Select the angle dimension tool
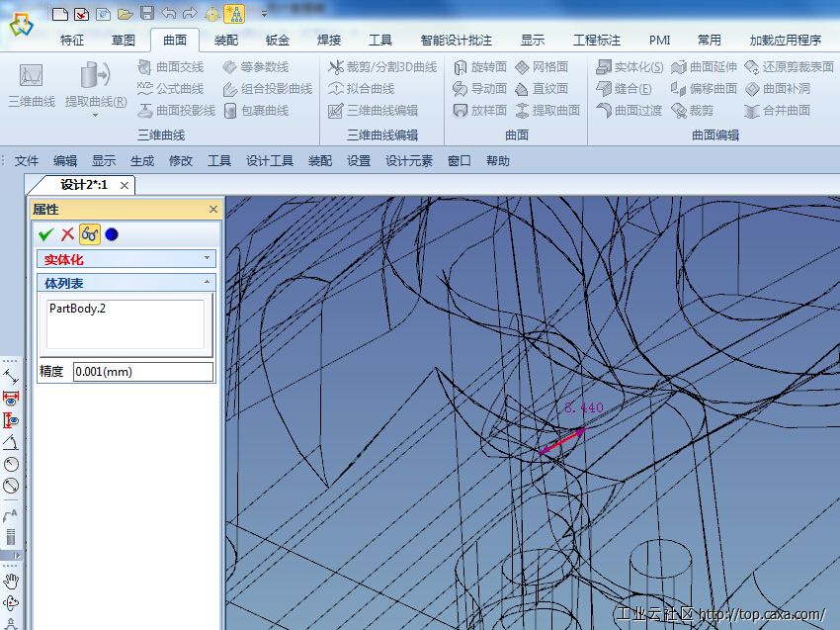Image resolution: width=840 pixels, height=630 pixels. pyautogui.click(x=11, y=442)
